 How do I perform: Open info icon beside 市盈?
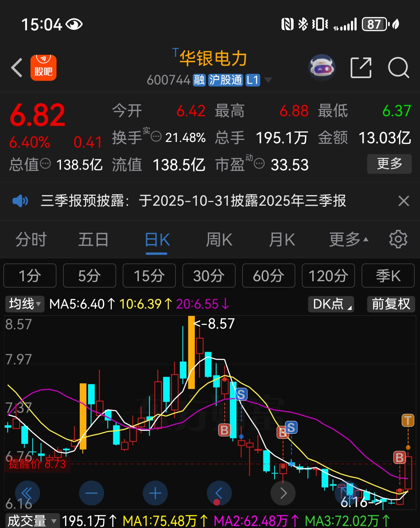point(259,164)
